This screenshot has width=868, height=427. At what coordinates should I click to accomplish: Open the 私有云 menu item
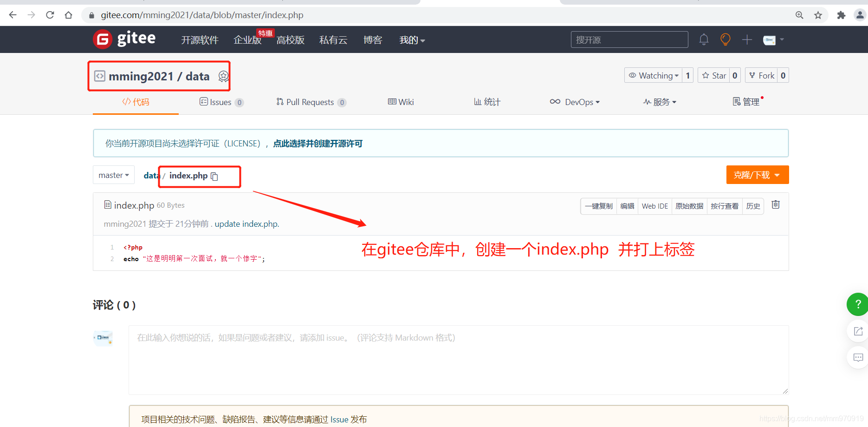click(x=333, y=40)
